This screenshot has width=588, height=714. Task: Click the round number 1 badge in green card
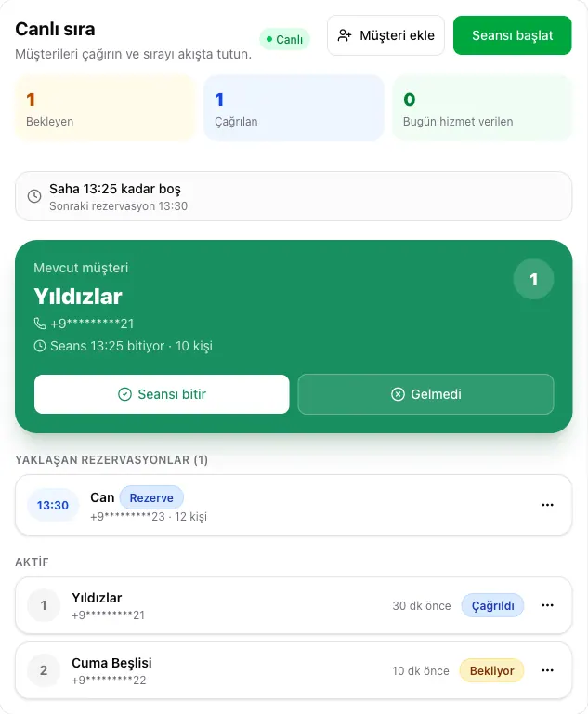tap(533, 279)
